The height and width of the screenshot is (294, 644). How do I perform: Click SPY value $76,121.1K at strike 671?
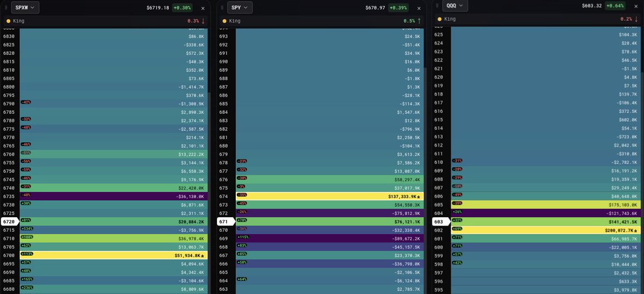pyautogui.click(x=407, y=222)
